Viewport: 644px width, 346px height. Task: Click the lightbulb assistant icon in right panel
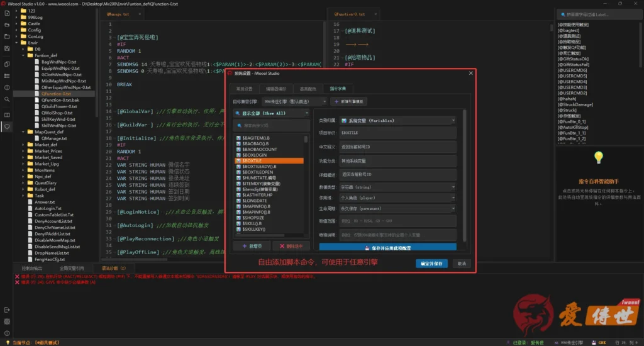599,157
